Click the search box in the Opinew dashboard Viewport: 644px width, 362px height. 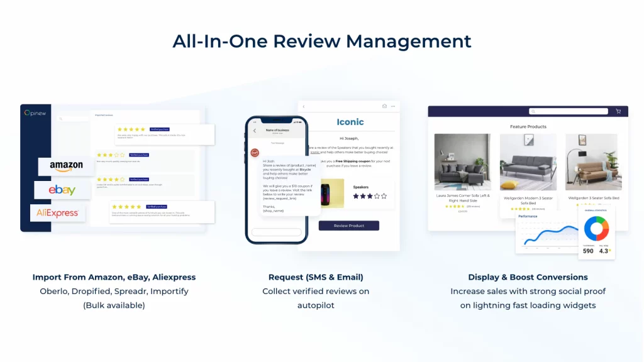73,119
